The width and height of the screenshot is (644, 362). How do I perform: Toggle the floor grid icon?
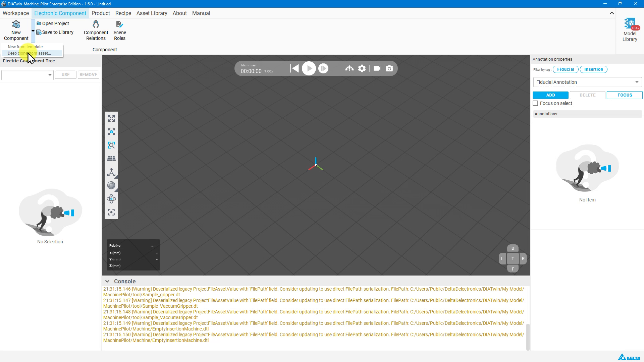(x=111, y=159)
